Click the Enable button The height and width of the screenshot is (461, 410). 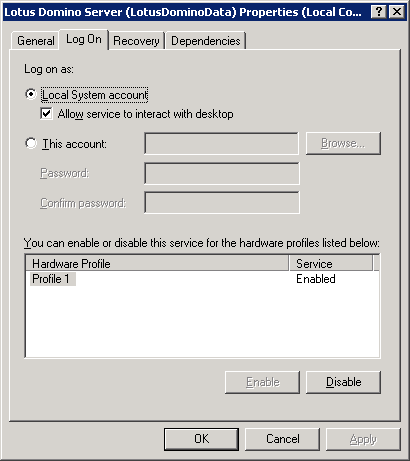pos(262,382)
